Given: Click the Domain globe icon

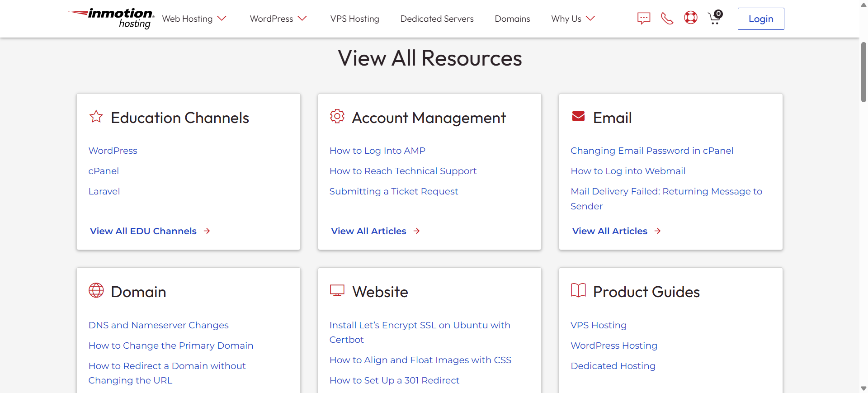Looking at the screenshot, I should [96, 290].
